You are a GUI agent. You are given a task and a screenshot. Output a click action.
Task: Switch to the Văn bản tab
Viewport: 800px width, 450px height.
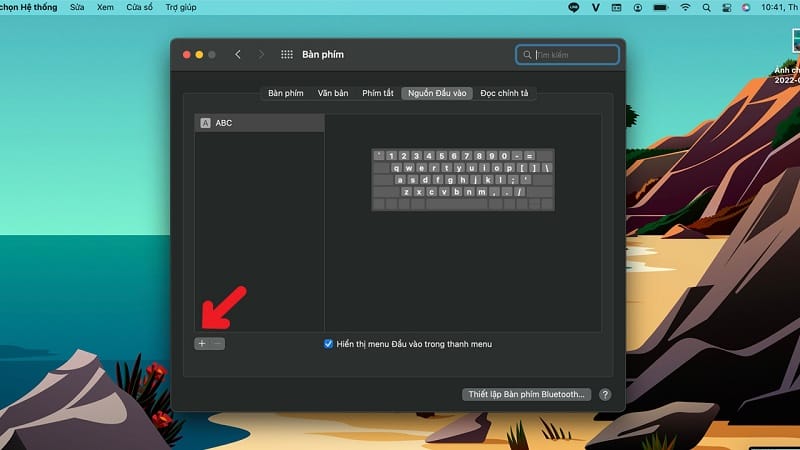coord(333,93)
